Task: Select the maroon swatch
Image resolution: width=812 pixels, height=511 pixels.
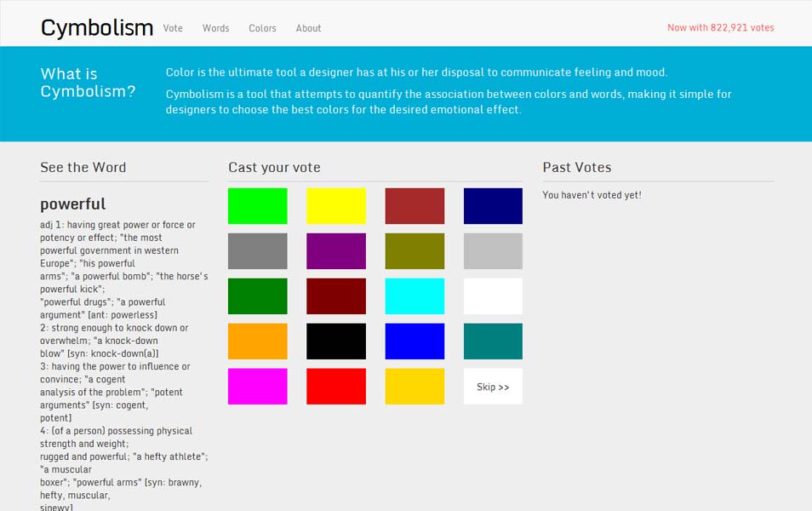Action: 336,296
